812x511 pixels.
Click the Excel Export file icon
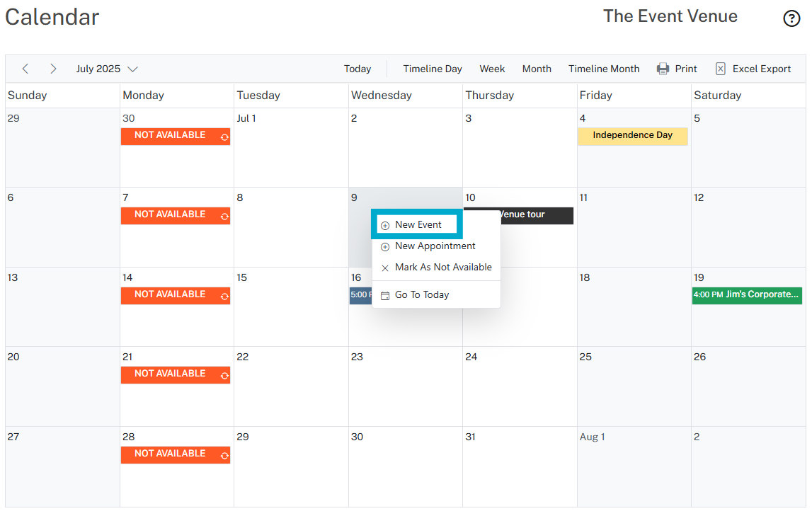pos(721,69)
